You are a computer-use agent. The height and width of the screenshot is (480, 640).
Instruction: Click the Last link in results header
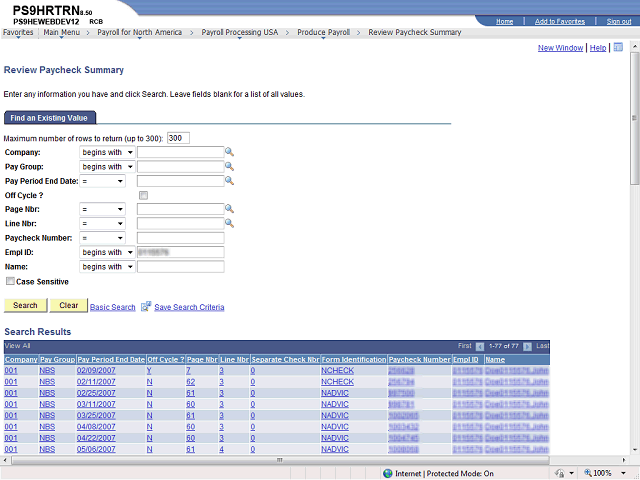[542, 346]
